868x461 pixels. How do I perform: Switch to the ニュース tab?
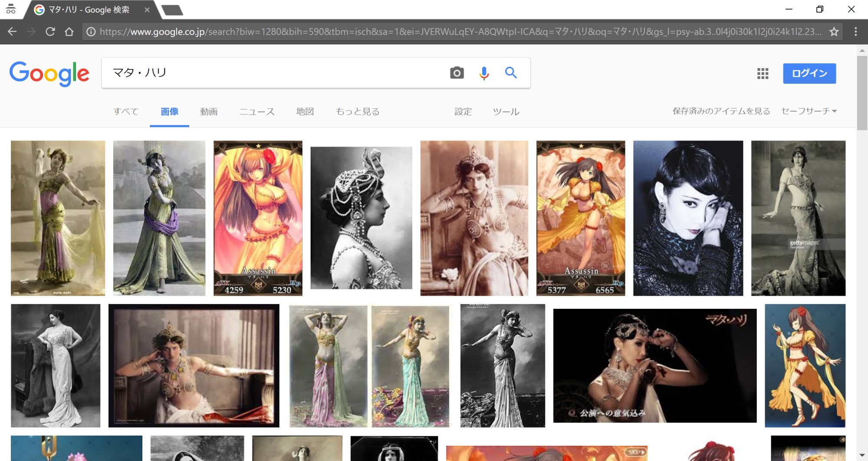coord(257,111)
